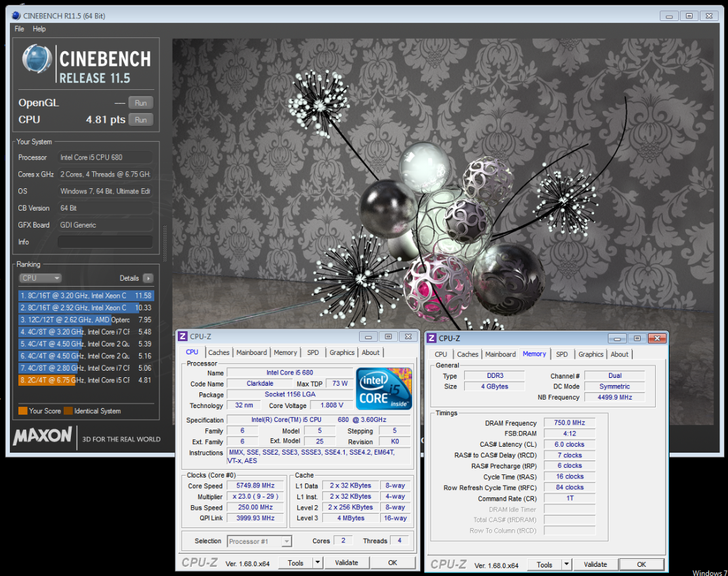Click the Core Voltage value 1.808 V
The image size is (728, 576).
click(x=332, y=405)
